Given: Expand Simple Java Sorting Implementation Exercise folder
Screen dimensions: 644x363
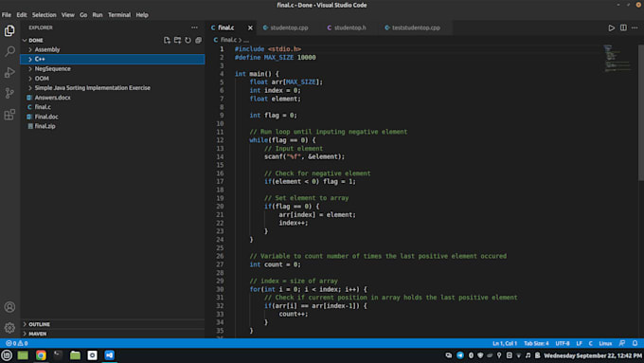Looking at the screenshot, I should 112,88.
